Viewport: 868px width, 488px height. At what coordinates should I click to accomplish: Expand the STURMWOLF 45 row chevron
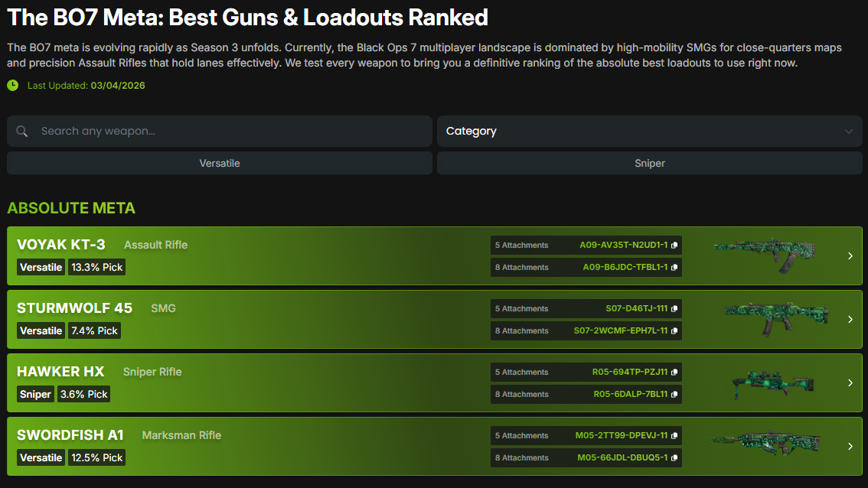[x=850, y=320]
